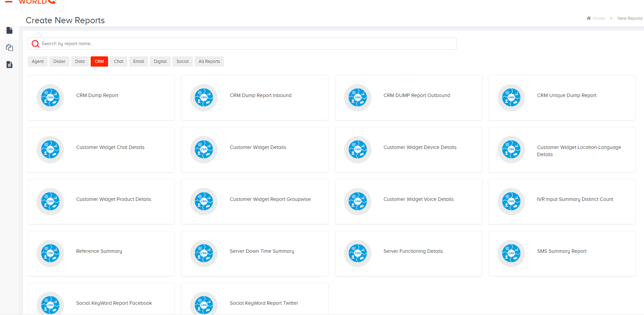
Task: Open the new report document icon in sidebar
Action: click(x=9, y=30)
